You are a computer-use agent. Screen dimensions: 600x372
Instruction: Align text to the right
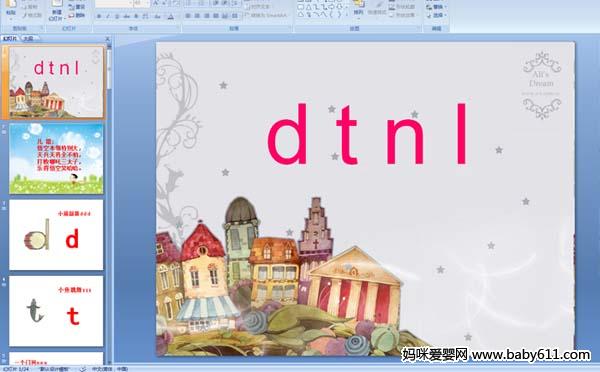[x=207, y=16]
